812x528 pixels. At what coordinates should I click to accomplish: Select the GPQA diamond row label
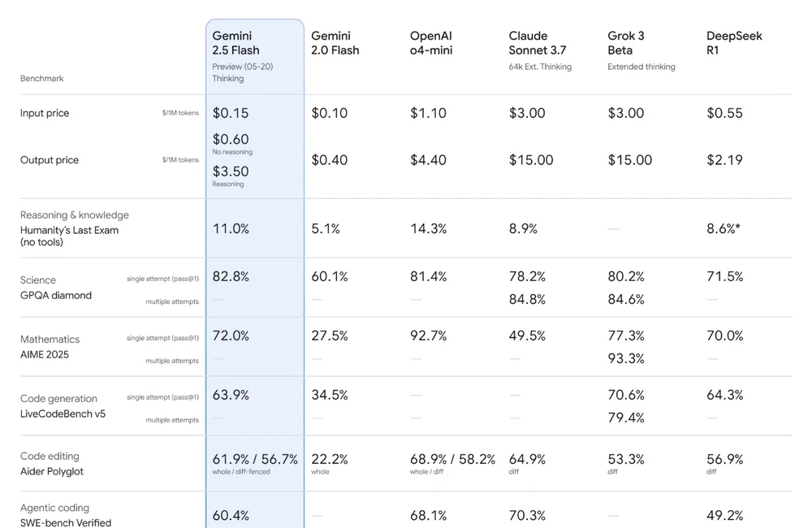pyautogui.click(x=56, y=296)
